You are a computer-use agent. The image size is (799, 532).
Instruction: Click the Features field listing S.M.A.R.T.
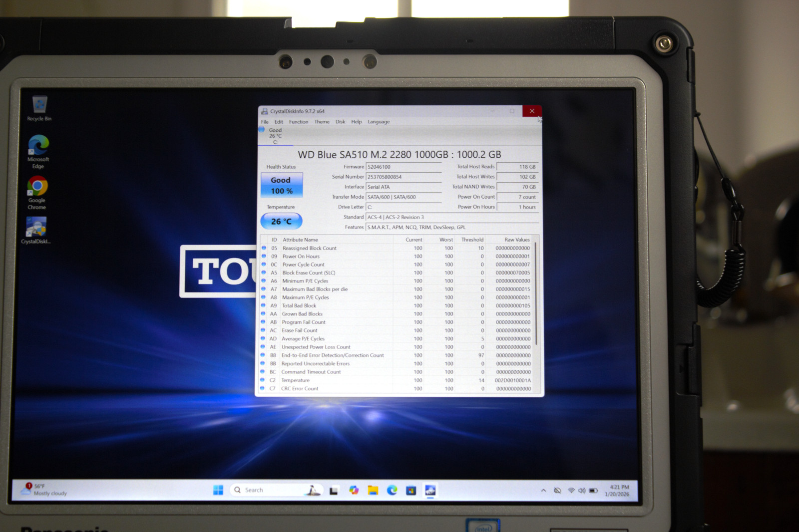point(452,227)
